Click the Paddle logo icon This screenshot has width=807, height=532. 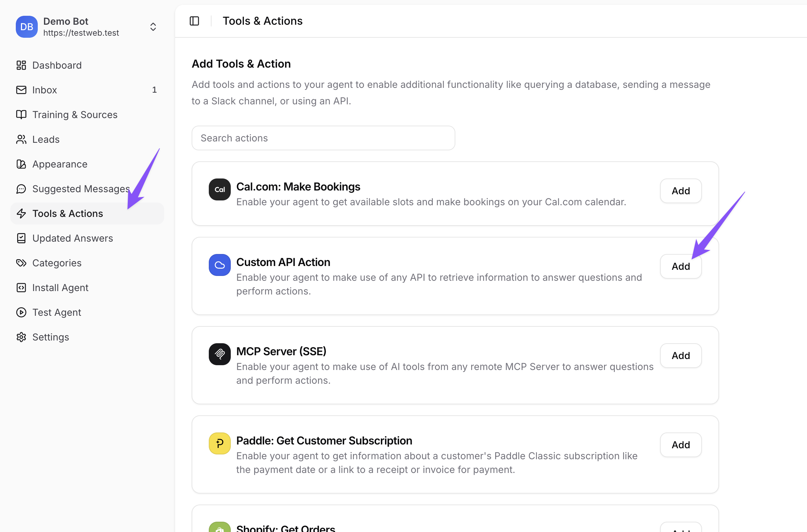(219, 443)
